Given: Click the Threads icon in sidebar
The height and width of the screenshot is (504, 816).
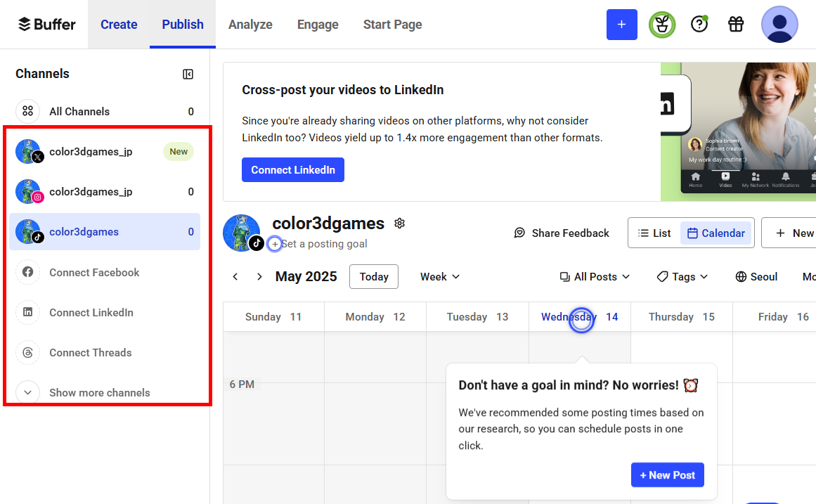Looking at the screenshot, I should 28,352.
